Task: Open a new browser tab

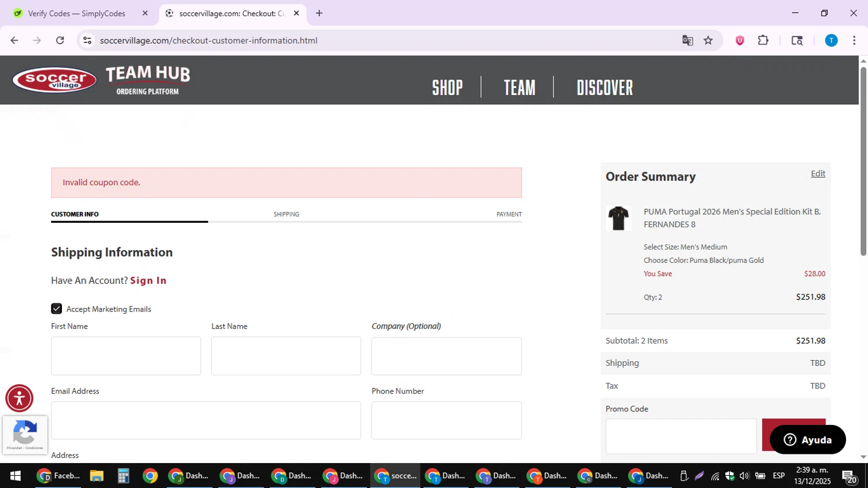Action: click(x=319, y=13)
